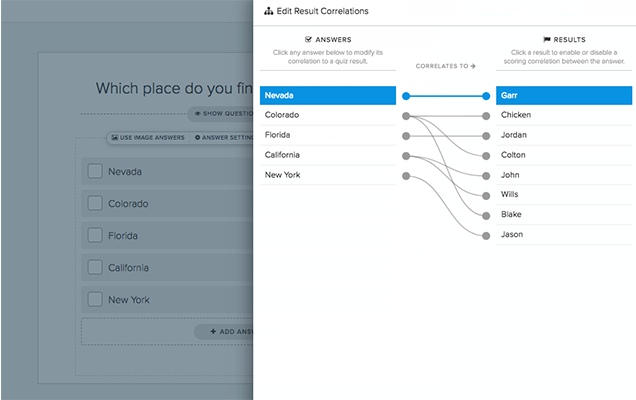Click the connector dot beside John
The width and height of the screenshot is (636, 400).
(x=486, y=176)
